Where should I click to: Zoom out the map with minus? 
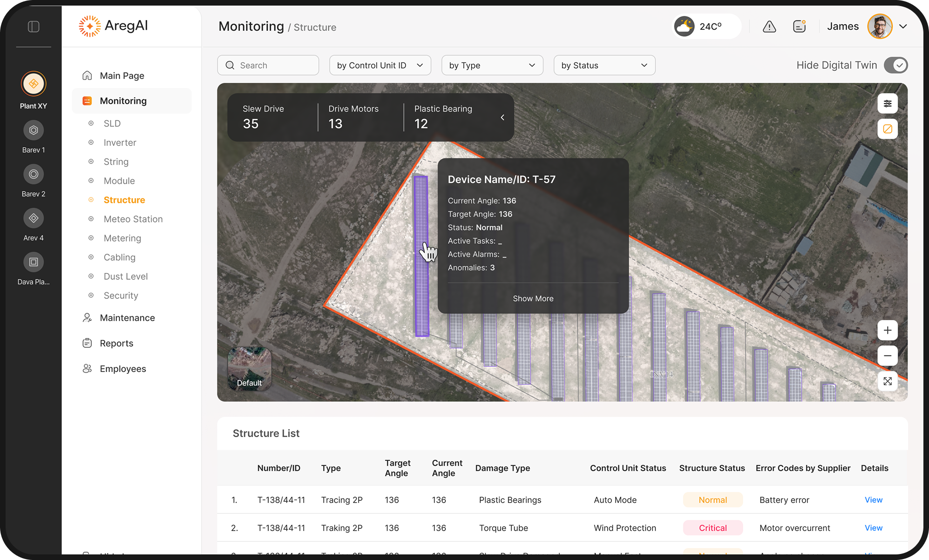click(888, 356)
